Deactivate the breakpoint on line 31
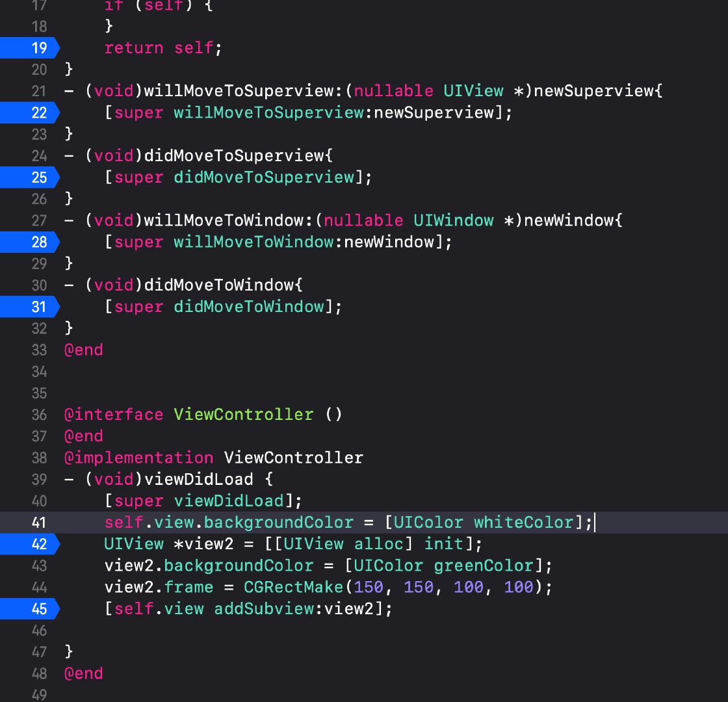This screenshot has width=728, height=702. pyautogui.click(x=30, y=307)
